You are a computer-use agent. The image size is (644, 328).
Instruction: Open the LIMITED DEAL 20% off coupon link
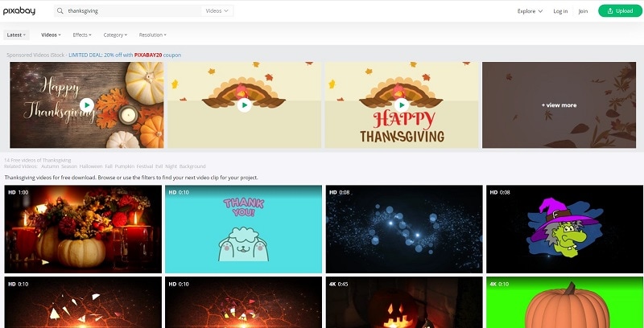125,55
